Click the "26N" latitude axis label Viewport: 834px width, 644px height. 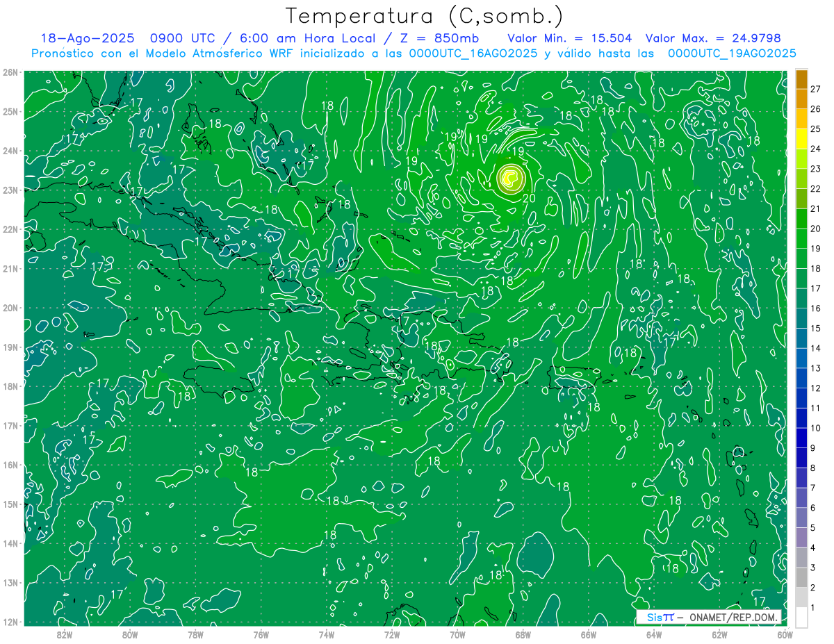click(10, 72)
